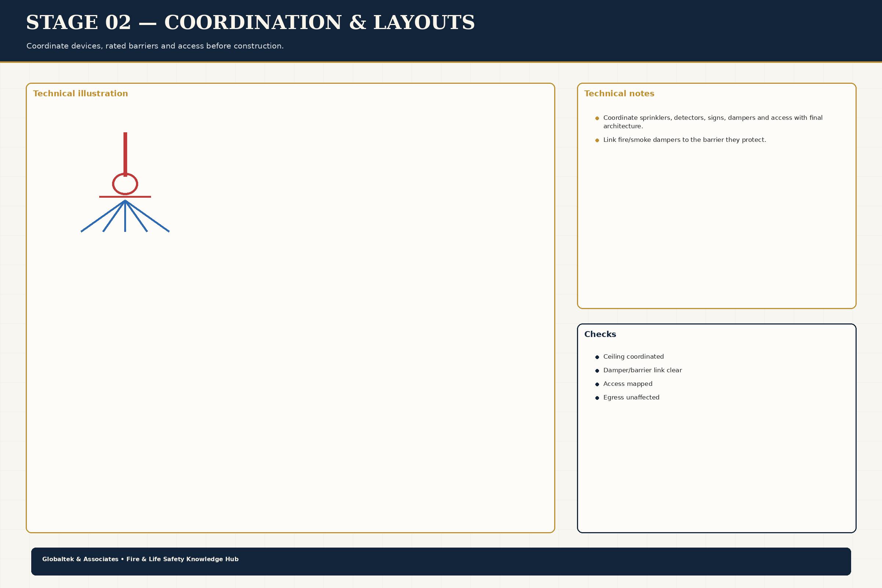This screenshot has height=588, width=882.
Task: Click the 'Damper/barrier link clear' check item
Action: click(642, 370)
